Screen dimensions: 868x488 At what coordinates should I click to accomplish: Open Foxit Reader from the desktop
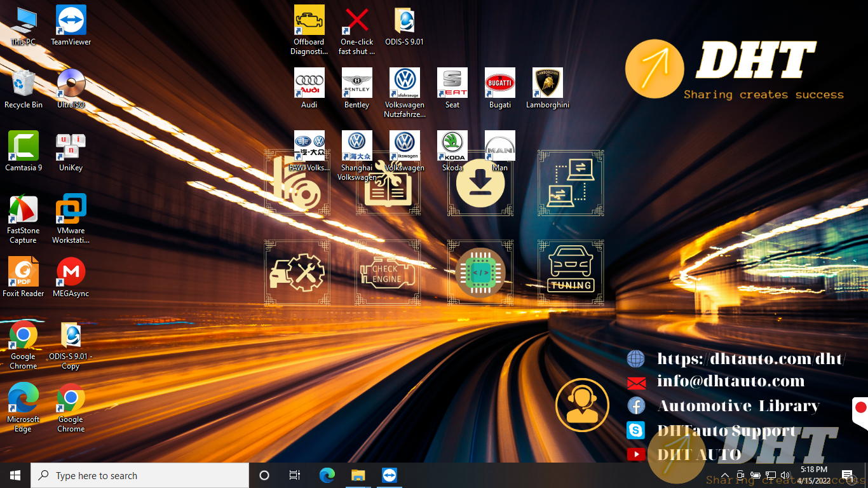point(24,272)
